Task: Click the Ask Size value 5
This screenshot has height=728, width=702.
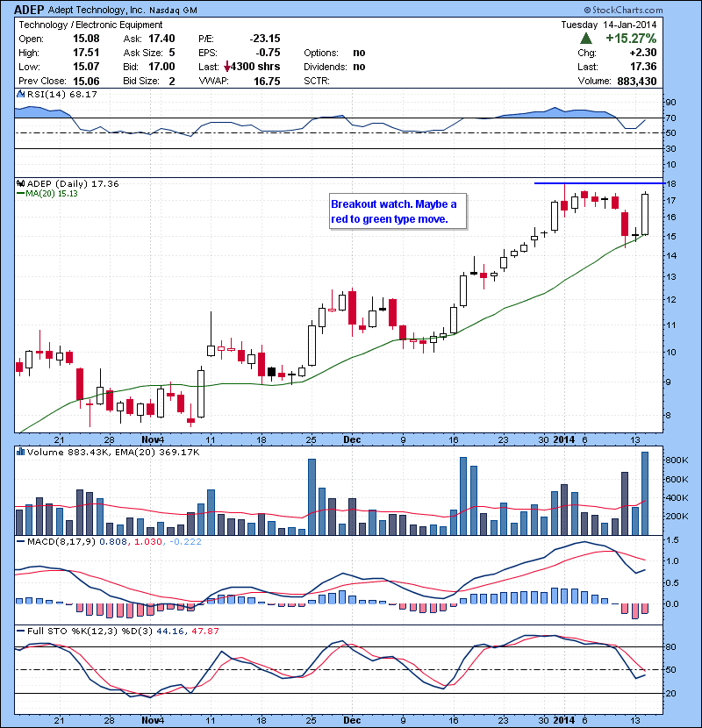Action: pos(172,53)
